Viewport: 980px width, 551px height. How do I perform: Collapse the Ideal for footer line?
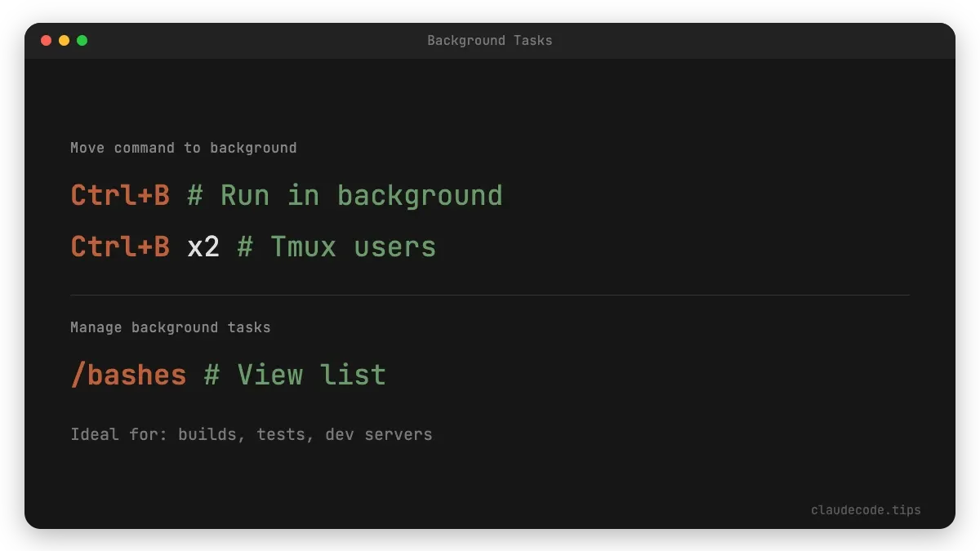(251, 434)
